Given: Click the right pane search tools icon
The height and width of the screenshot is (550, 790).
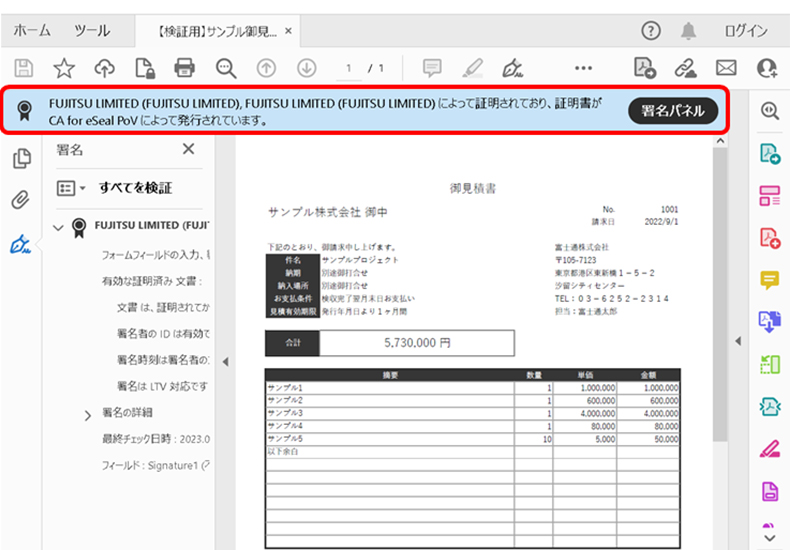Looking at the screenshot, I should coord(769,110).
